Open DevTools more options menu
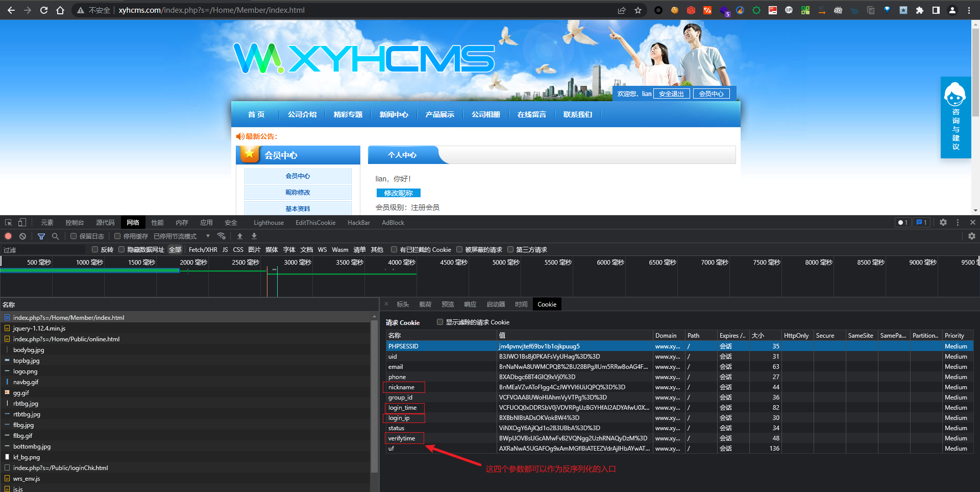This screenshot has height=492, width=980. [958, 222]
